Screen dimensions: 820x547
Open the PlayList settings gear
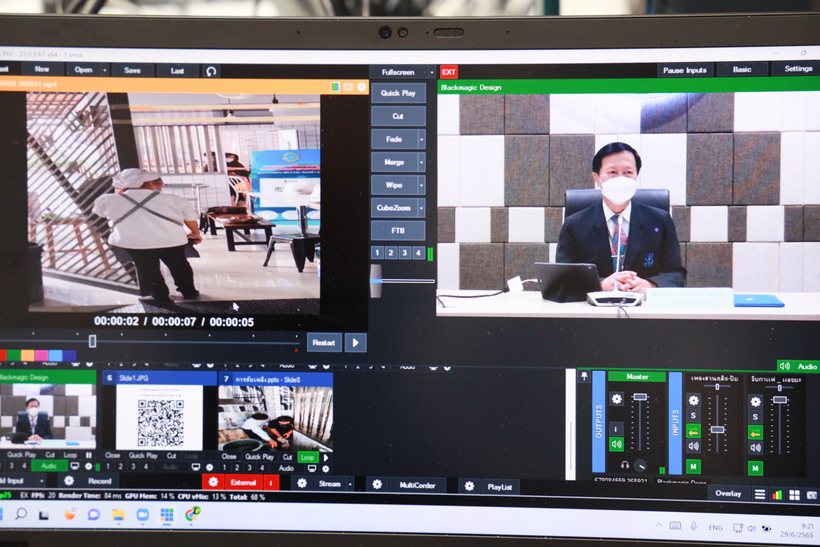[469, 486]
